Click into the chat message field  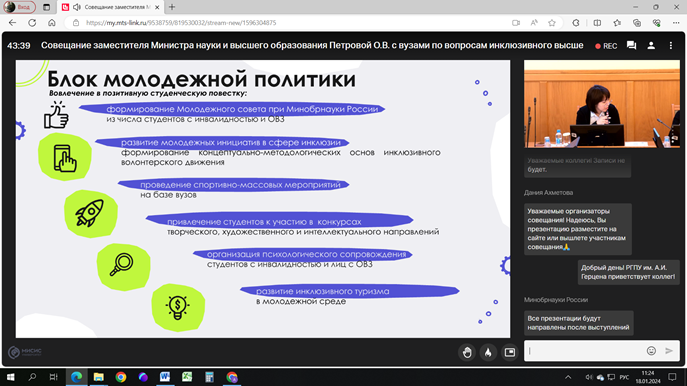click(585, 351)
